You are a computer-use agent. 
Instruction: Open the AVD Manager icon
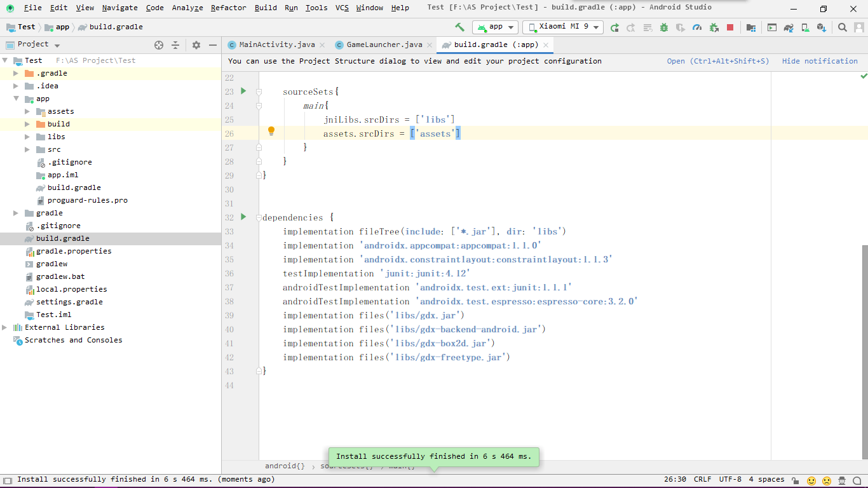805,27
